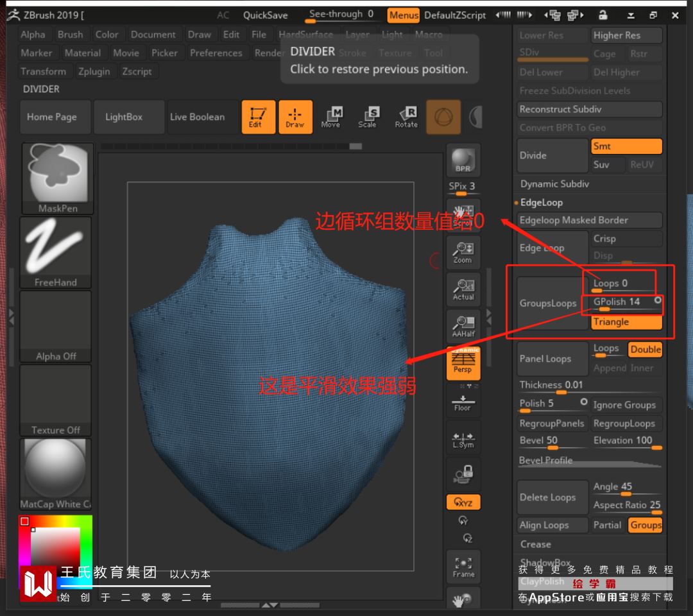Click the Home Page button
The height and width of the screenshot is (616, 693).
pos(55,117)
